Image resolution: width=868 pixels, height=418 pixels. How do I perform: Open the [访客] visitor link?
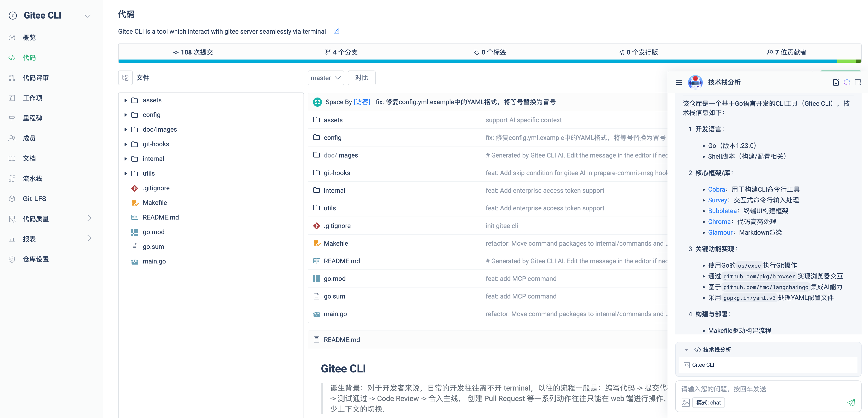pos(362,102)
